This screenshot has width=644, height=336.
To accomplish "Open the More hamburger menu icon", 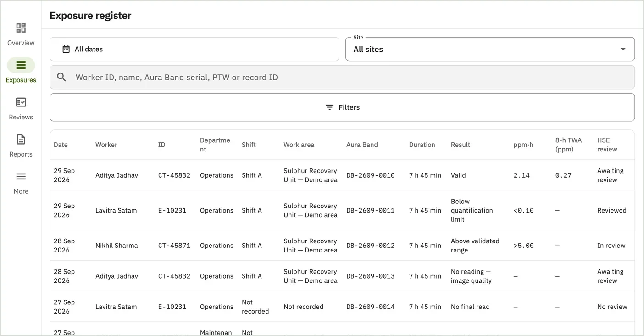I will click(x=21, y=177).
